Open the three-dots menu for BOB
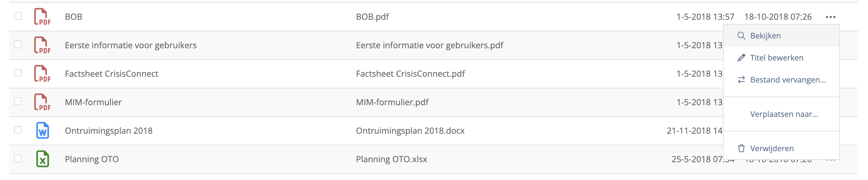This screenshot has height=180, width=868. [831, 17]
